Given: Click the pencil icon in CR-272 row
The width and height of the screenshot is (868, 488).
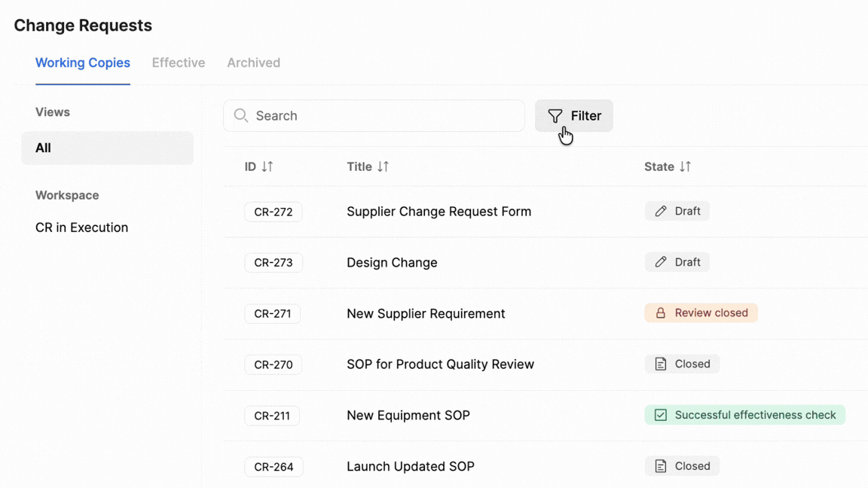Looking at the screenshot, I should click(x=660, y=211).
